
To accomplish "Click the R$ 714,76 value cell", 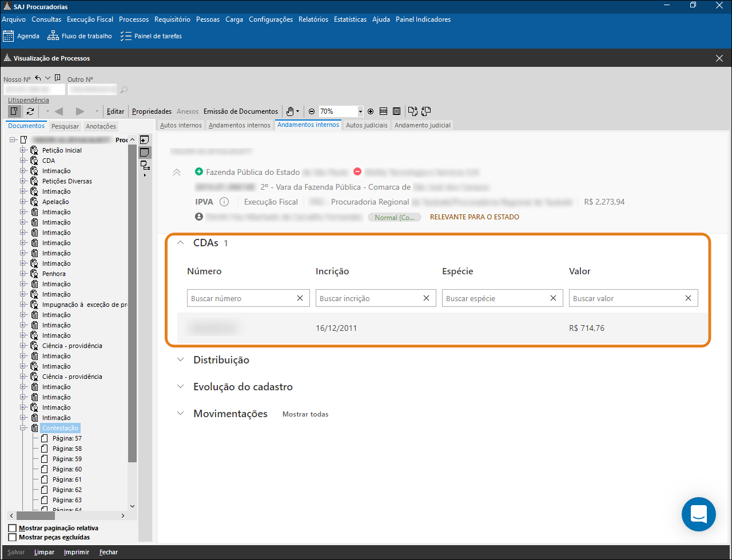I will (587, 328).
